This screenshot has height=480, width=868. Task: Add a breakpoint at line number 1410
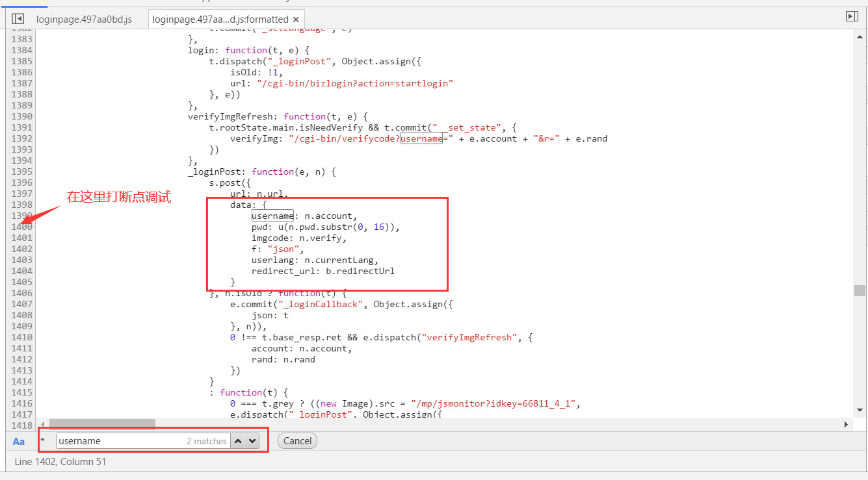pos(22,337)
